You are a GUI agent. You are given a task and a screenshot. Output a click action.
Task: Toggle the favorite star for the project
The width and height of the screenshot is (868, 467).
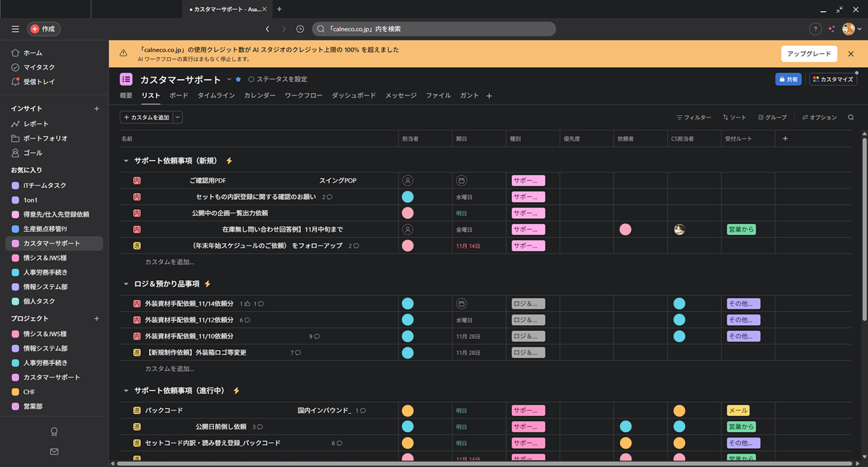[238, 79]
